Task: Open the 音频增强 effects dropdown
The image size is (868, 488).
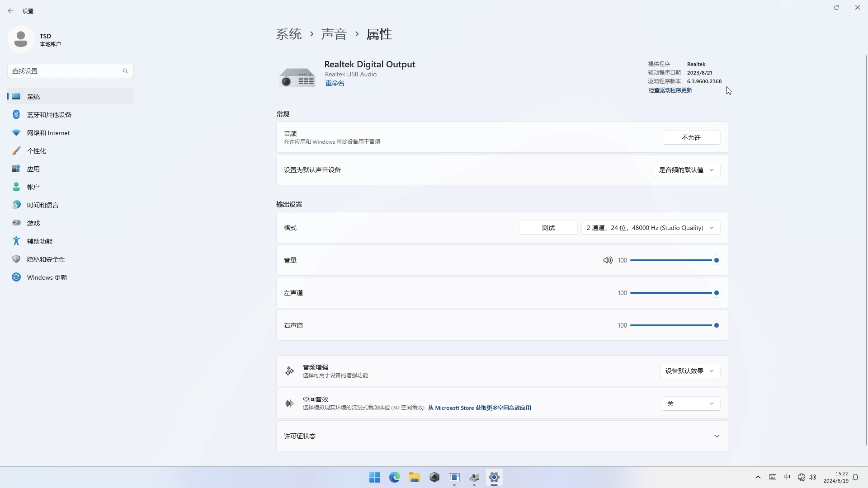Action: click(689, 371)
